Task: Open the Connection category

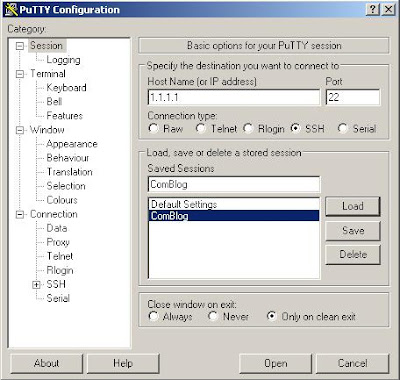Action: 54,214
